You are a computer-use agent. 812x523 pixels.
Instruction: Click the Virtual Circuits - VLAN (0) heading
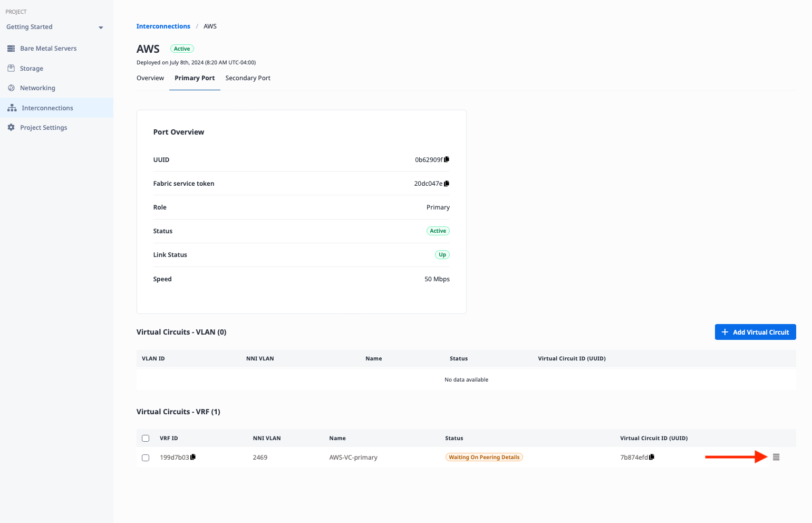(181, 332)
